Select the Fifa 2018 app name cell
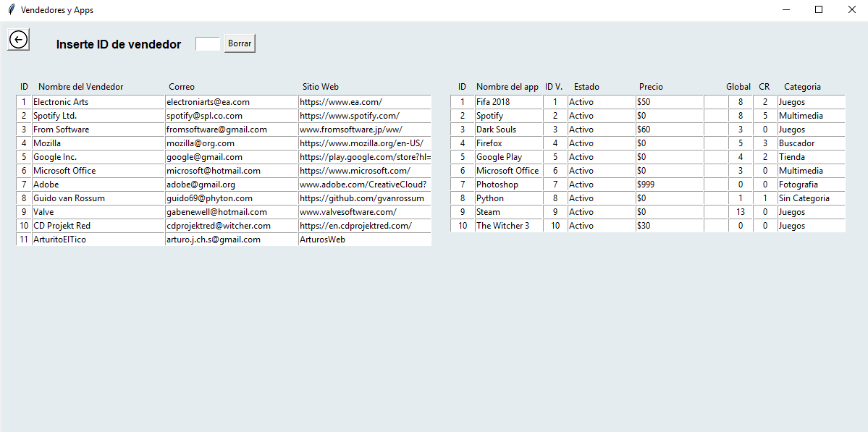The image size is (868, 432). [x=509, y=102]
